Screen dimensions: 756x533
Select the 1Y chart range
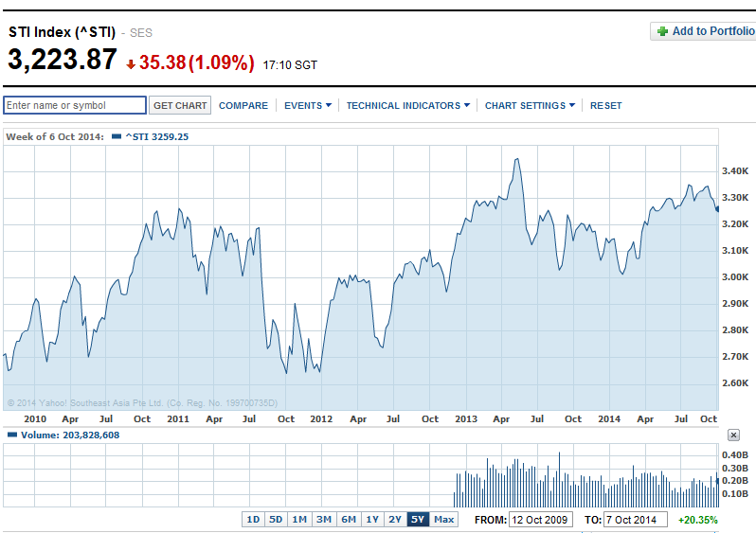(x=372, y=520)
